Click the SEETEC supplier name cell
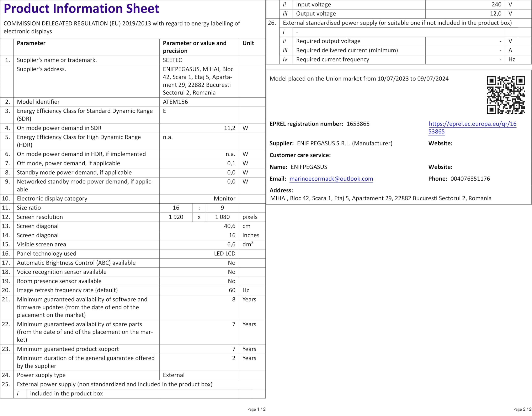This screenshot has height=416, width=532. (x=172, y=60)
